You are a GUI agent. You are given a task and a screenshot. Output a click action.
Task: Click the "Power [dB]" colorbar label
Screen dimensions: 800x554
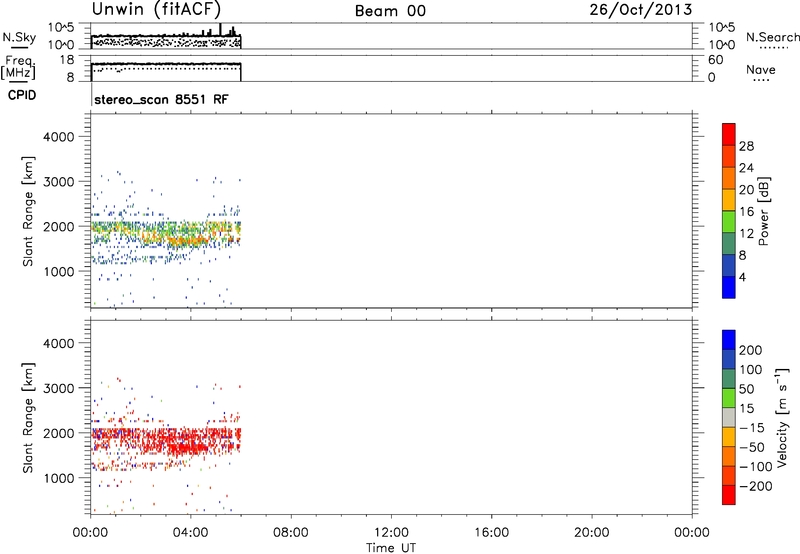(x=764, y=211)
